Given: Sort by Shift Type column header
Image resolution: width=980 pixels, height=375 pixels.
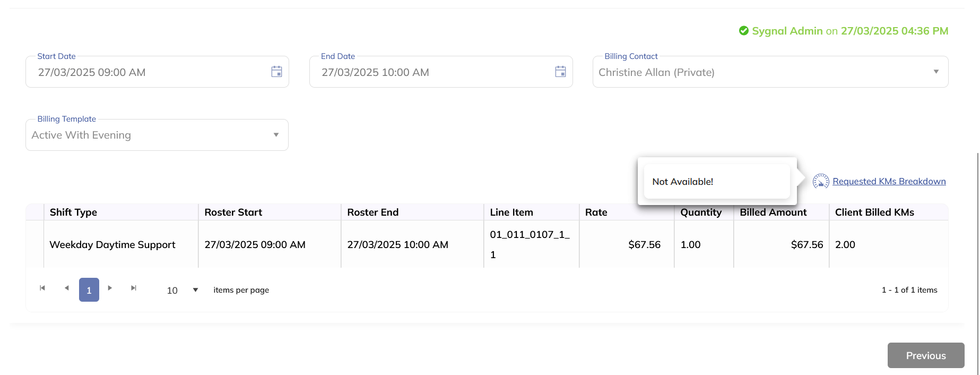Looking at the screenshot, I should [73, 212].
